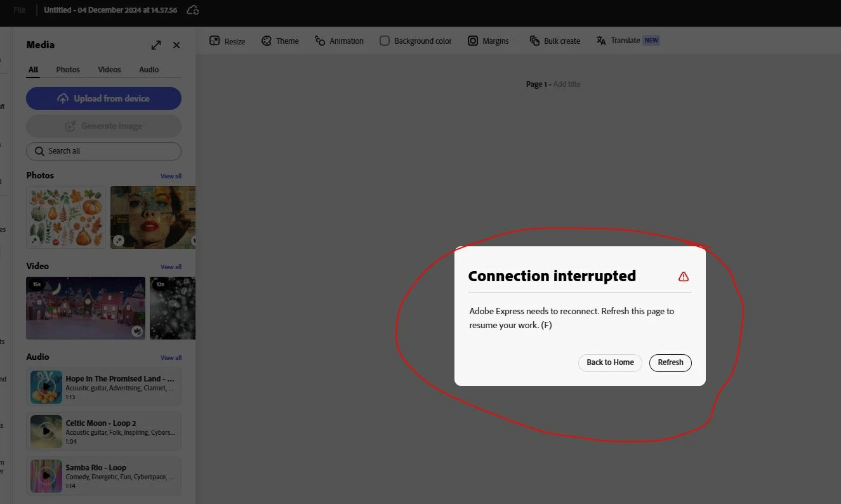
Task: Open the File menu
Action: click(x=20, y=10)
